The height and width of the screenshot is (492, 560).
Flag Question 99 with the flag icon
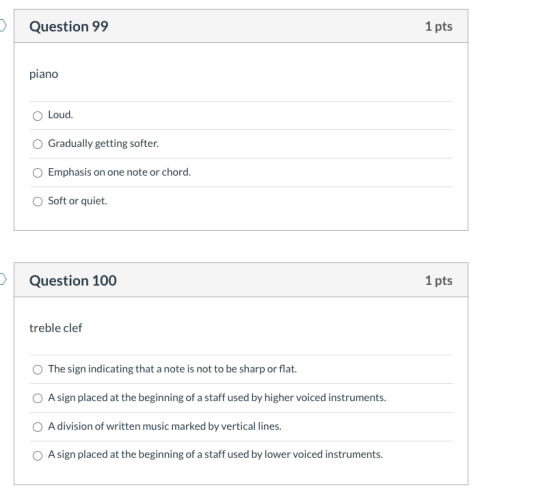[x=2, y=26]
